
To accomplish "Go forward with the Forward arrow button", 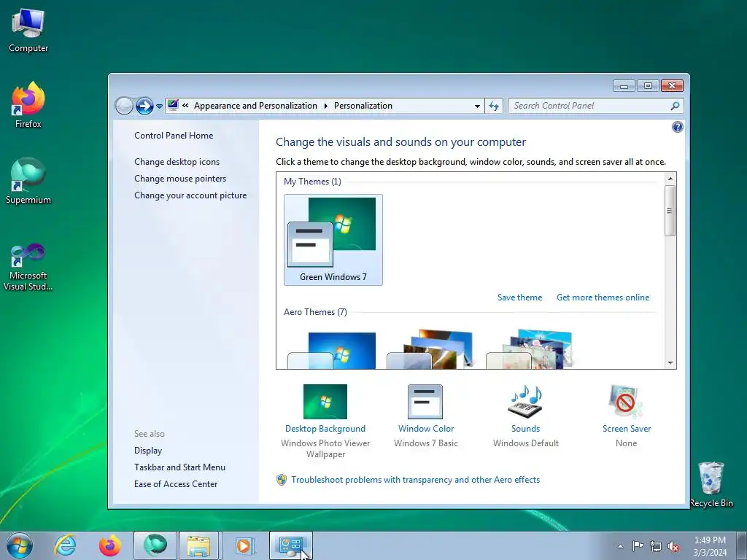I will (x=144, y=106).
